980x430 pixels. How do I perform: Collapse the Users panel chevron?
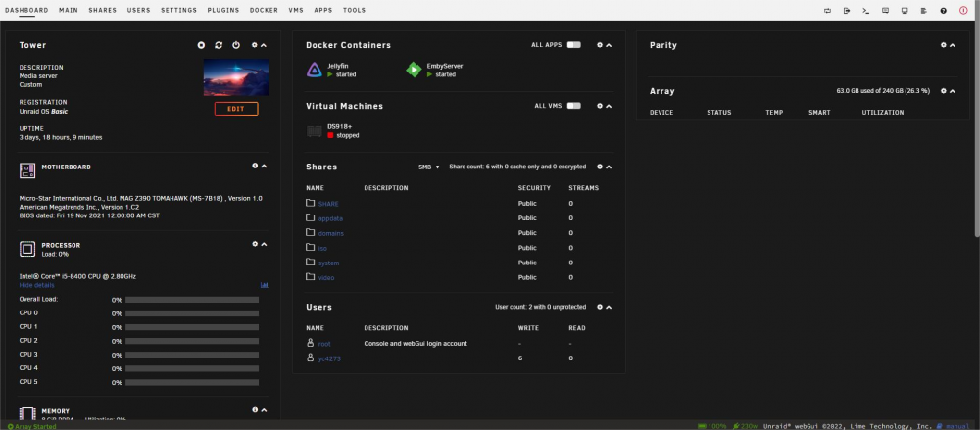609,307
